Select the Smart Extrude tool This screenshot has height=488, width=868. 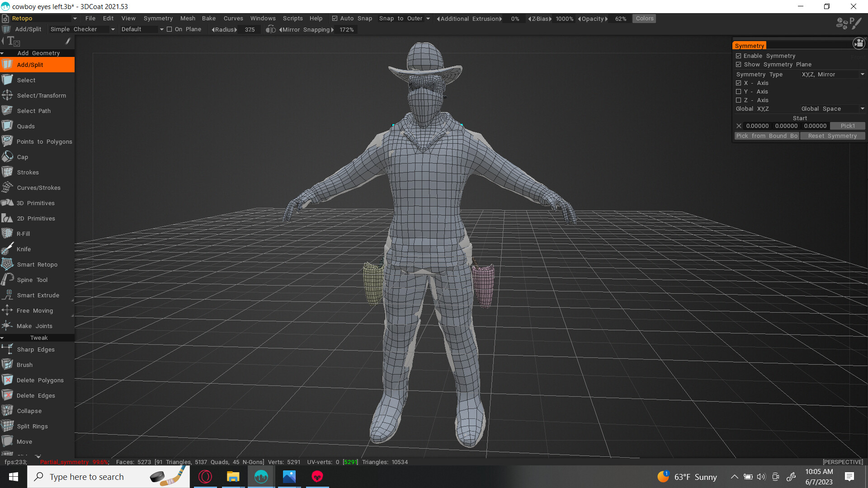(38, 295)
